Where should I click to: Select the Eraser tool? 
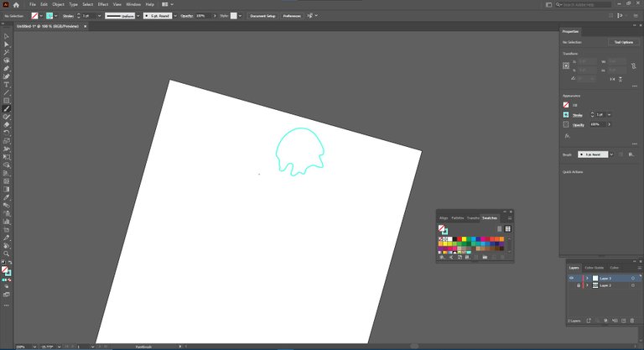click(6, 125)
